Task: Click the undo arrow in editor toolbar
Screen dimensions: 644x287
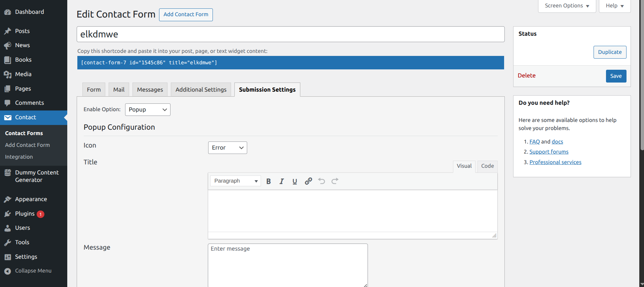Action: [321, 181]
